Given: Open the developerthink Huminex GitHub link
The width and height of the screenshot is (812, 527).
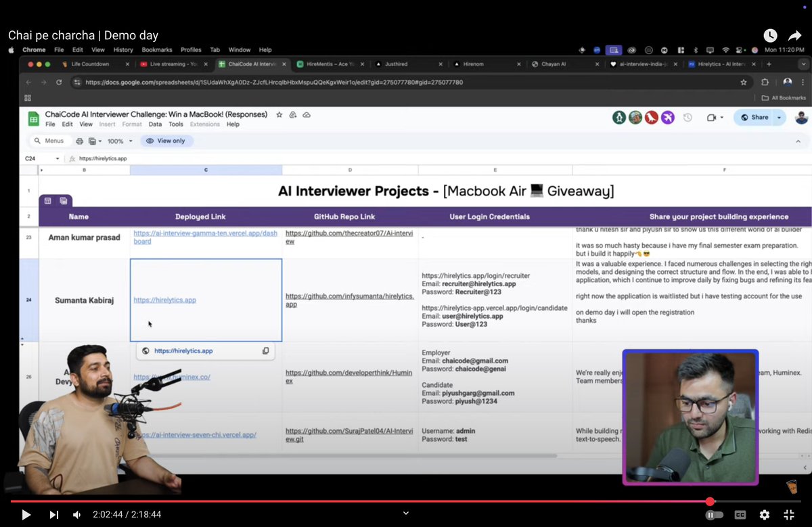Looking at the screenshot, I should pos(350,376).
